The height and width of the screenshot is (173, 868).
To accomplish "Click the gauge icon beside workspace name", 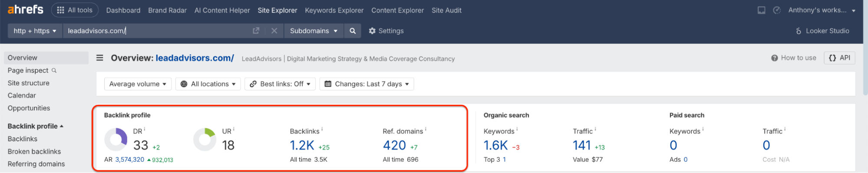I will pos(777,10).
